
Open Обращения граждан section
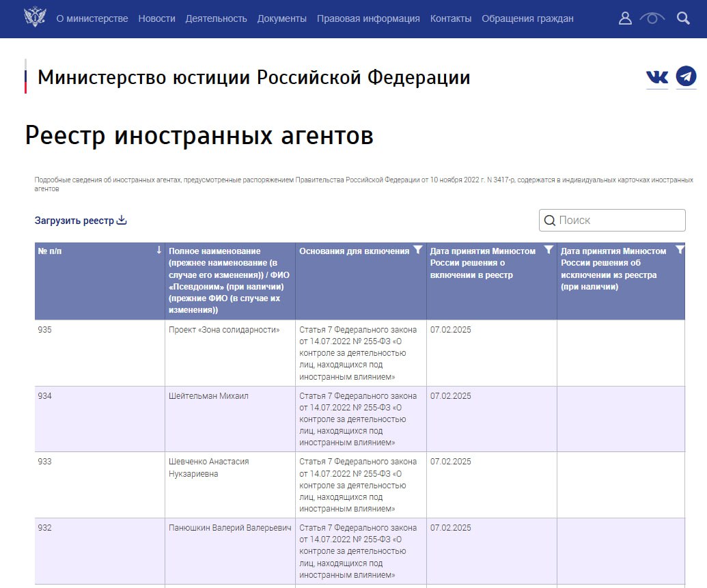point(527,18)
